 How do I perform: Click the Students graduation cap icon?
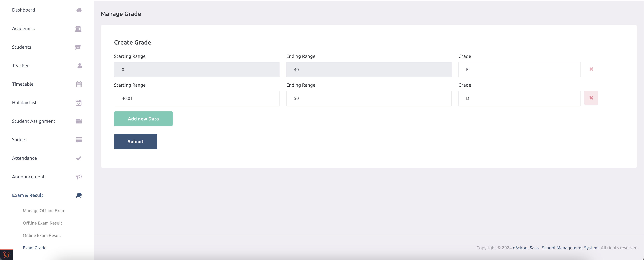[x=78, y=47]
